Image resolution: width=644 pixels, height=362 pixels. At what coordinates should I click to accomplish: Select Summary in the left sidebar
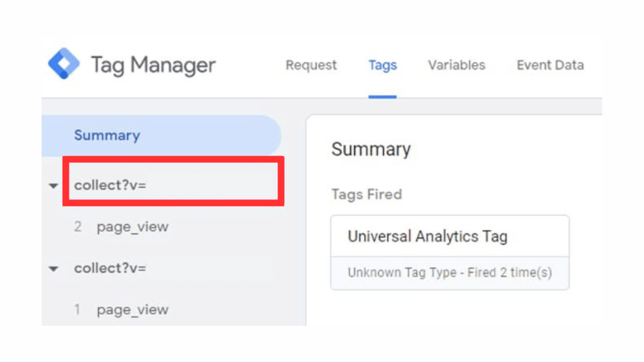click(x=107, y=135)
